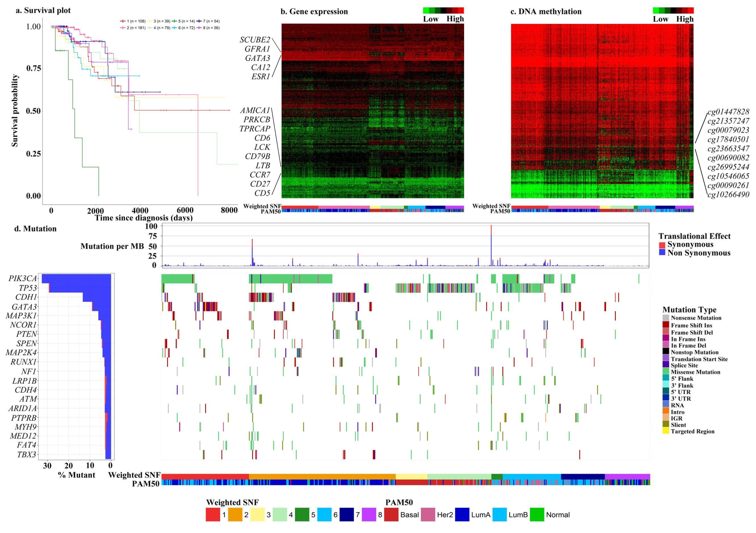Click the cg01447828 methylation probe label

point(728,112)
